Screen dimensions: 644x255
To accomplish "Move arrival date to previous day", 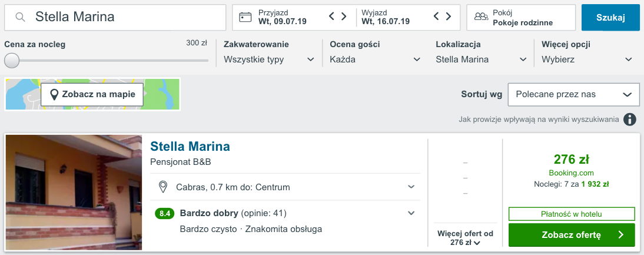I will pos(332,16).
